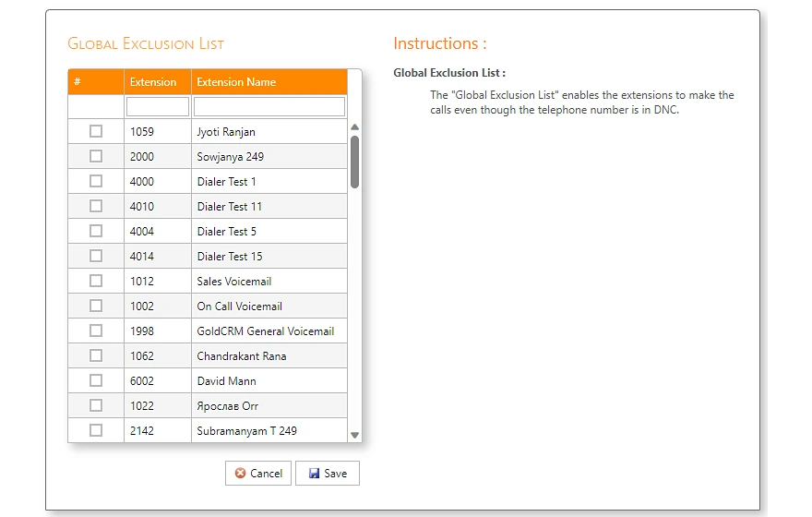Click the scroll down arrow of list

point(354,435)
